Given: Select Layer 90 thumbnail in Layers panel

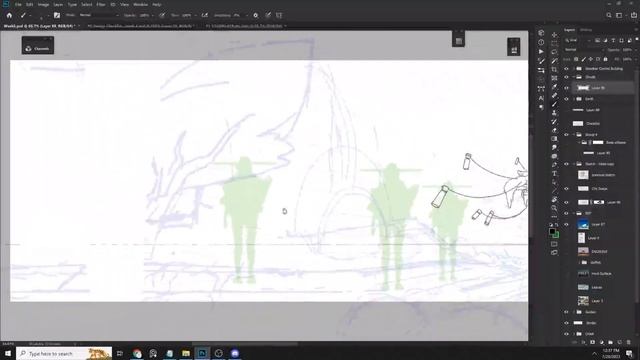Looking at the screenshot, I should coord(583,88).
